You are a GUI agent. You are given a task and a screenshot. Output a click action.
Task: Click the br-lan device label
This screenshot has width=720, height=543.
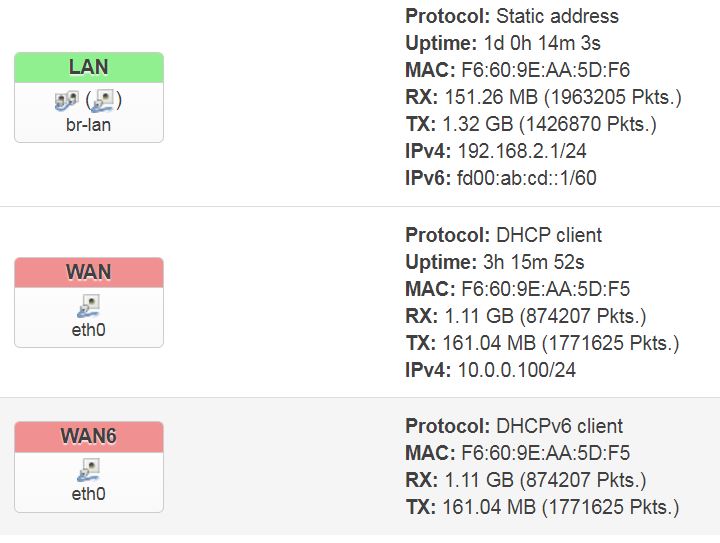[88, 126]
